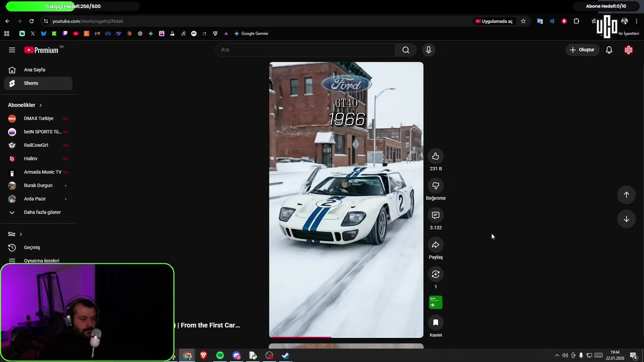
Task: Open the Twitch bookmark
Action: coord(65,34)
